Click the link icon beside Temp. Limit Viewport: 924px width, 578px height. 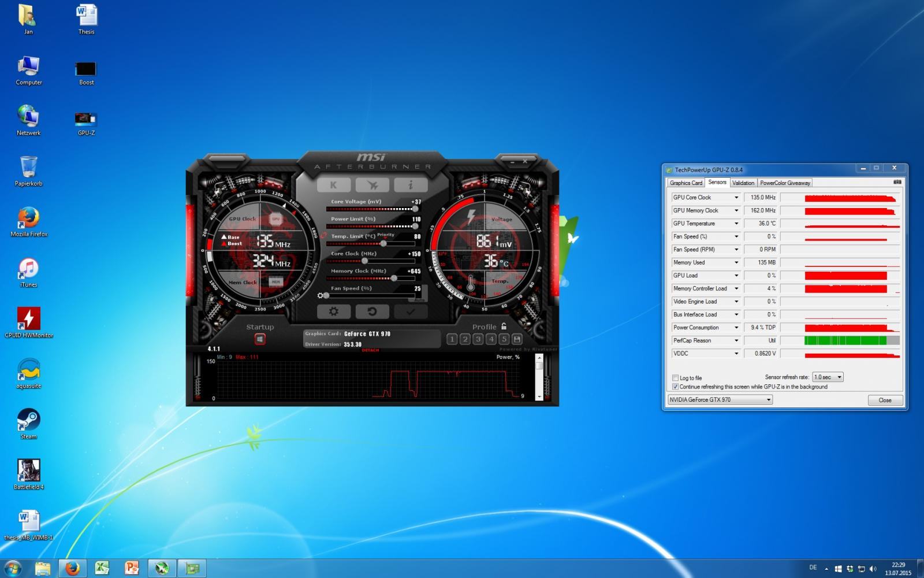point(323,236)
